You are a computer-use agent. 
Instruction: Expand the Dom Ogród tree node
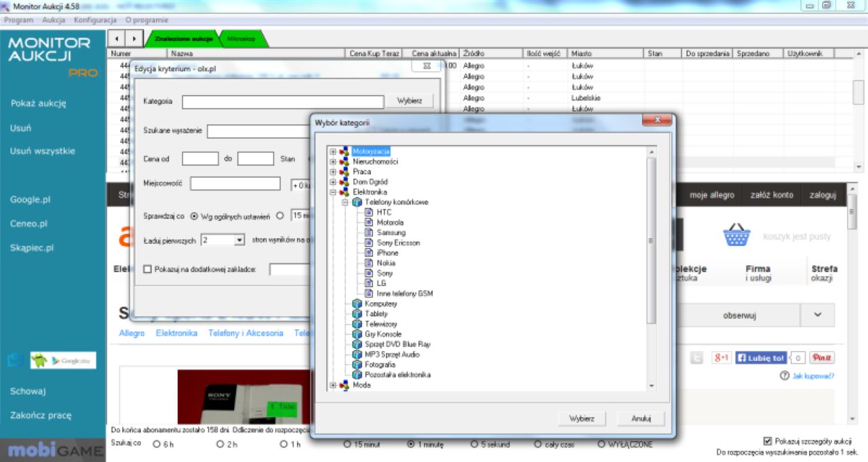(x=333, y=182)
